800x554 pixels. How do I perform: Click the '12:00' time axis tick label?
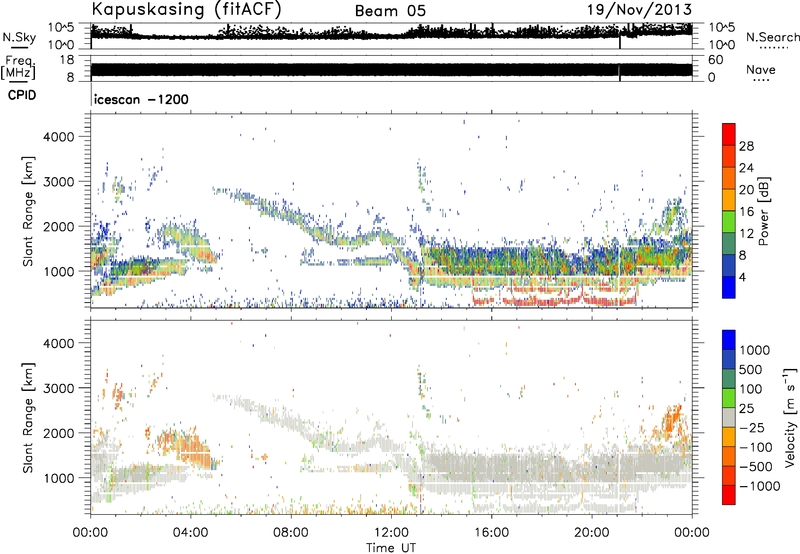pos(391,533)
